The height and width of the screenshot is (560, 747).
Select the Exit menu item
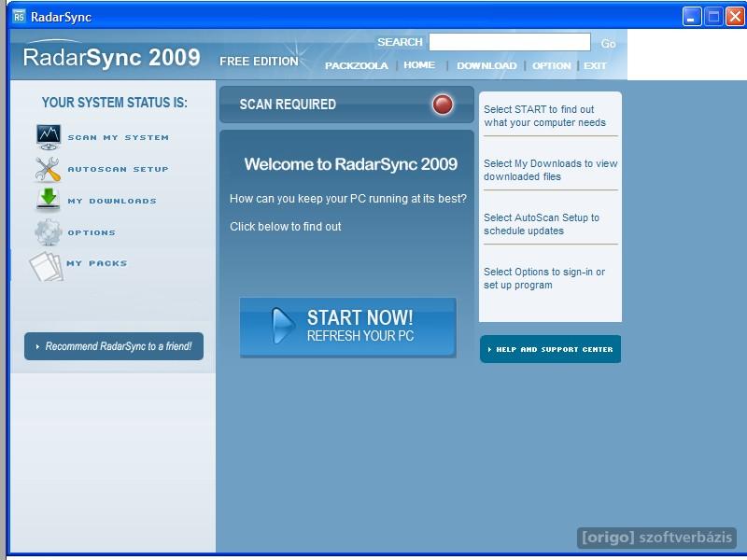pos(595,65)
